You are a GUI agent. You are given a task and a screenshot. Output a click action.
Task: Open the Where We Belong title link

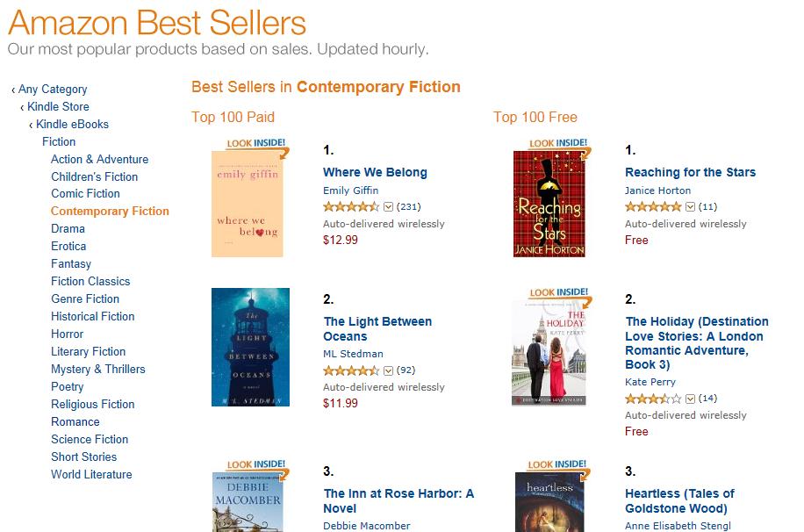(x=375, y=172)
